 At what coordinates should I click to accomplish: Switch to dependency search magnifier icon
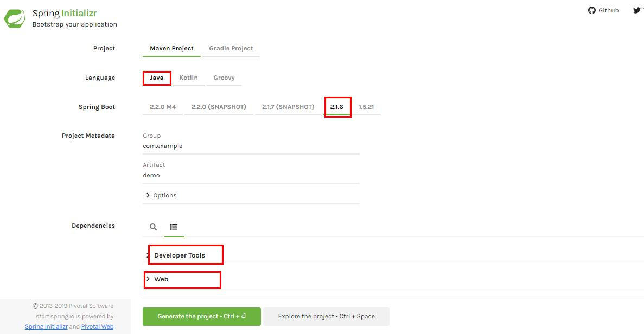[x=153, y=227]
